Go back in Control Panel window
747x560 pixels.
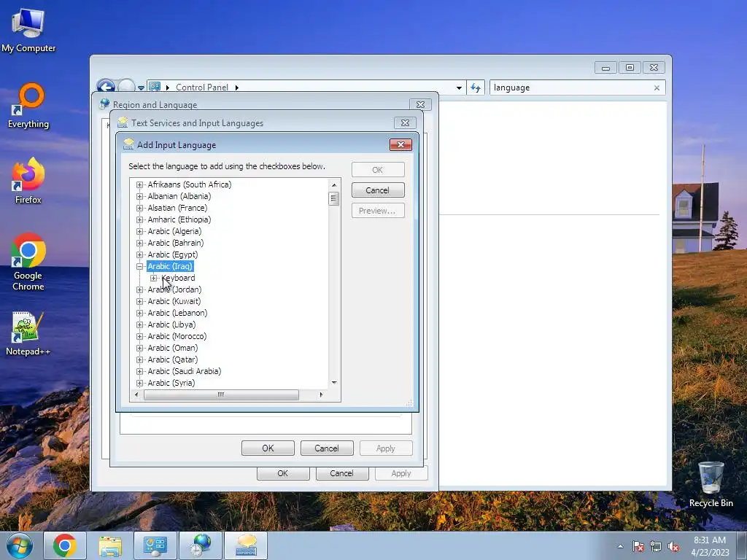[x=106, y=87]
